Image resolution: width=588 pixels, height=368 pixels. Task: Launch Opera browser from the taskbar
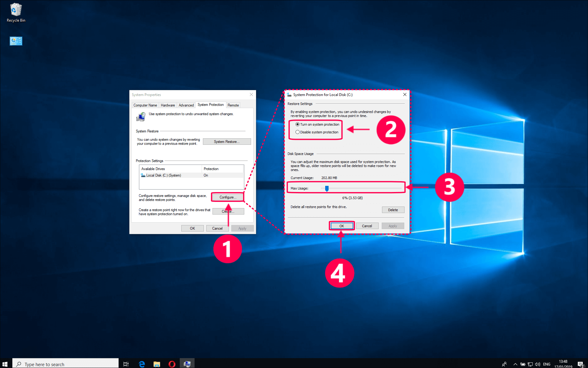(x=172, y=363)
